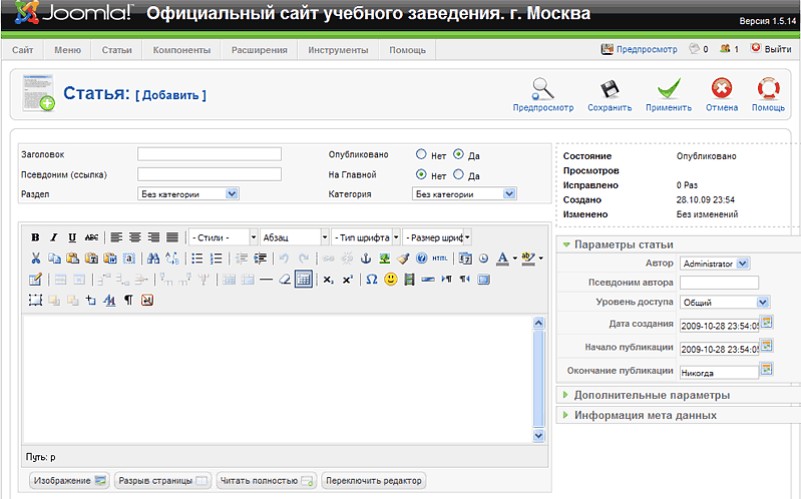Click the Читать полностью button
This screenshot has height=499, width=801.
(267, 481)
